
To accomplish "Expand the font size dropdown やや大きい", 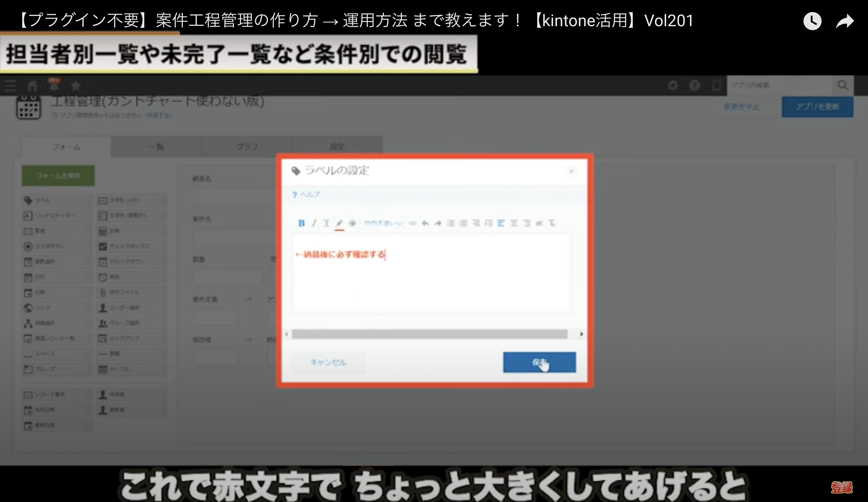I will [383, 223].
